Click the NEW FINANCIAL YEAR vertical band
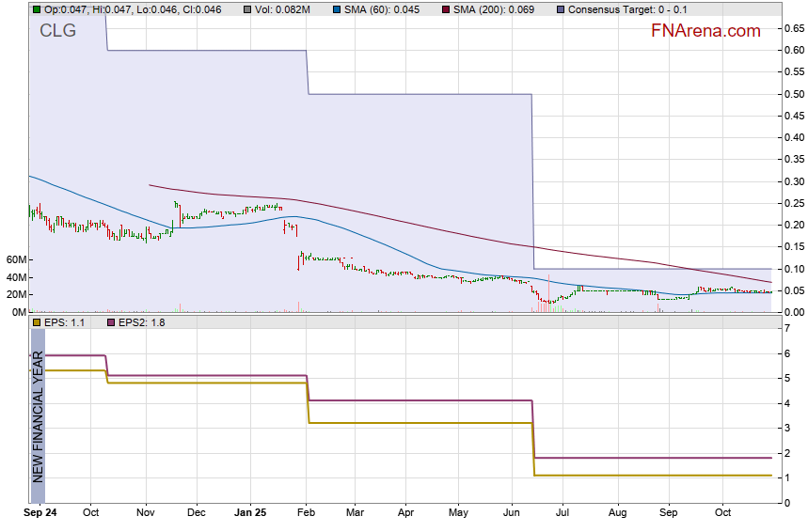The height and width of the screenshot is (532, 808). (x=38, y=415)
